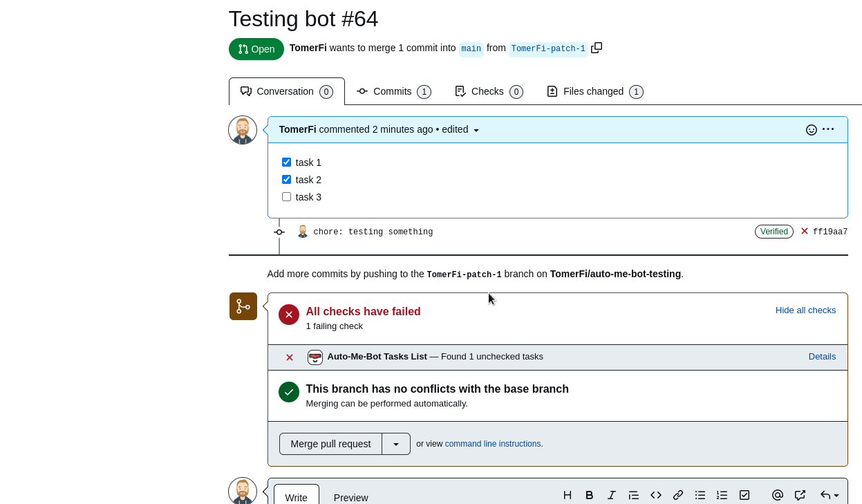This screenshot has height=504, width=862.
Task: Switch to the Files changed tab
Action: coord(594,91)
